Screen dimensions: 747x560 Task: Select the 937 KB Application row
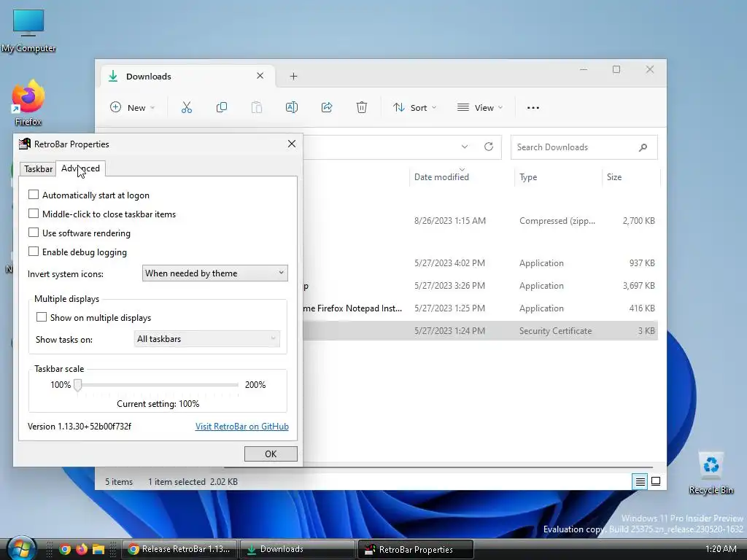(x=480, y=262)
